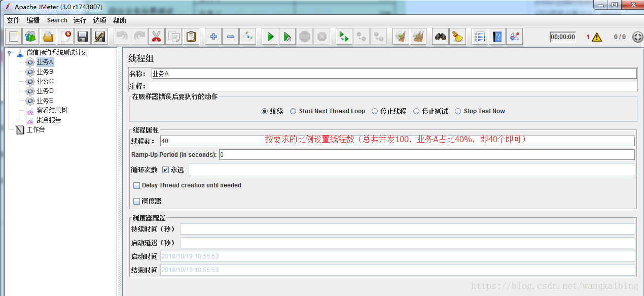This screenshot has width=644, height=296.
Task: Enable Delay Thread creation until needed checkbox
Action: click(136, 185)
